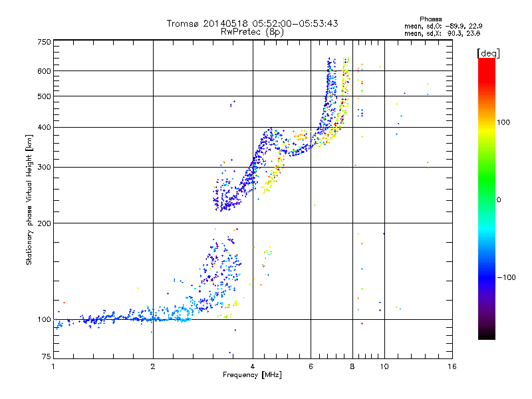This screenshot has width=532, height=399.
Task: Click the 'RwPretec (8p)' subtitle
Action: [x=252, y=32]
